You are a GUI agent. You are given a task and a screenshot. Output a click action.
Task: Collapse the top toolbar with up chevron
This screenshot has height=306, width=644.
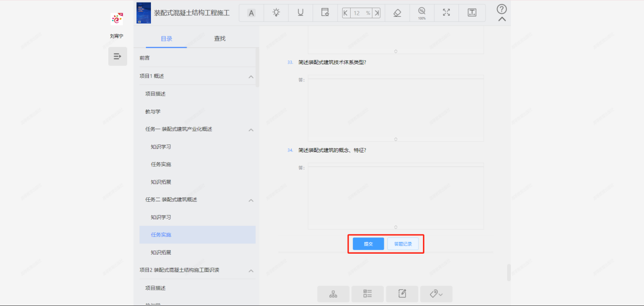502,19
